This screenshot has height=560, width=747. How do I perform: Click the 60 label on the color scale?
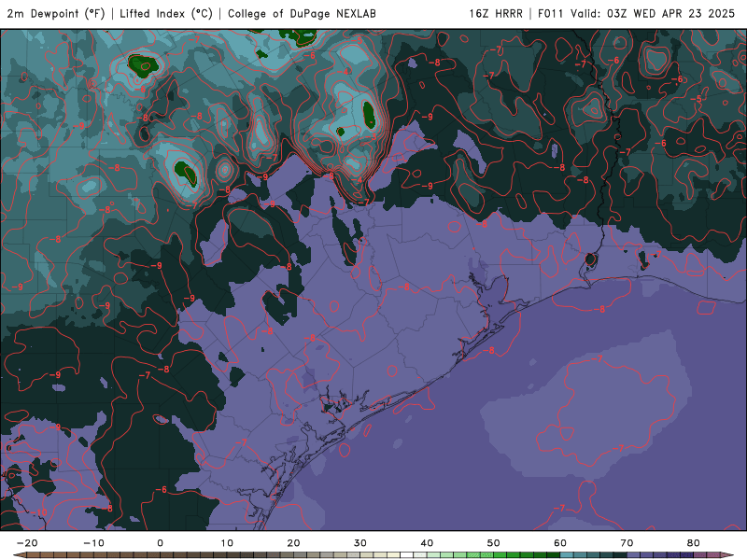click(560, 543)
